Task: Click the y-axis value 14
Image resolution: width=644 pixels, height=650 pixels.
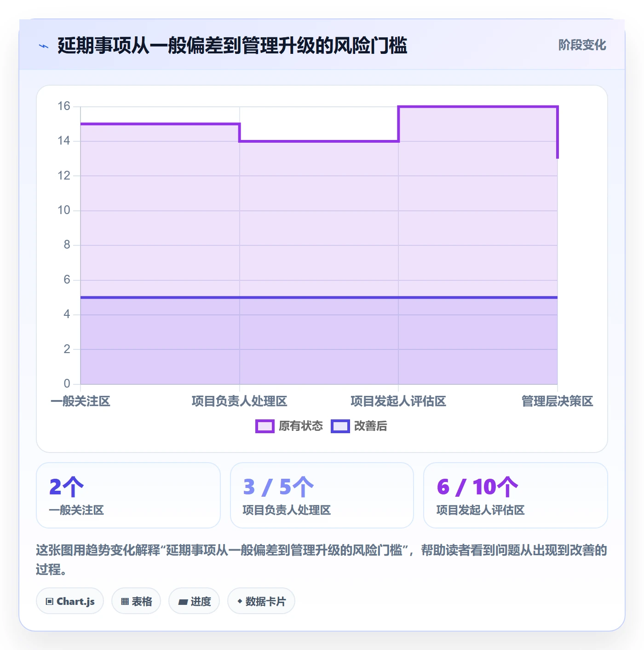Action: pyautogui.click(x=64, y=141)
